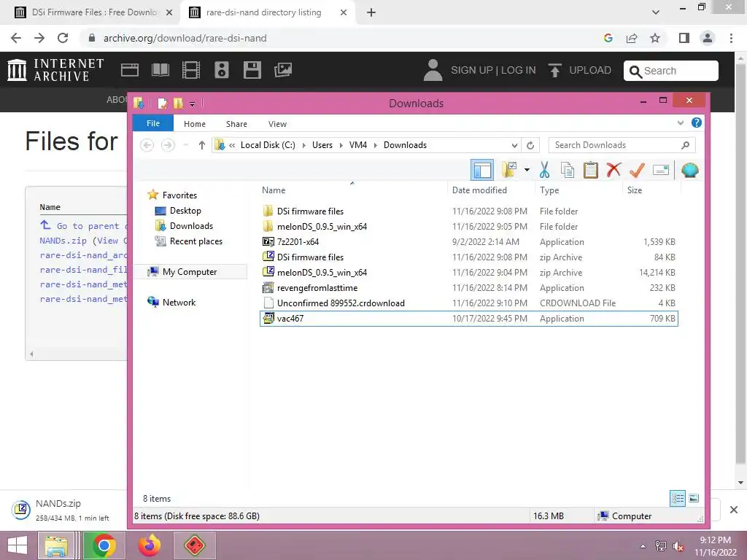
Task: Select Downloads in the navigation pane
Action: [x=191, y=226]
